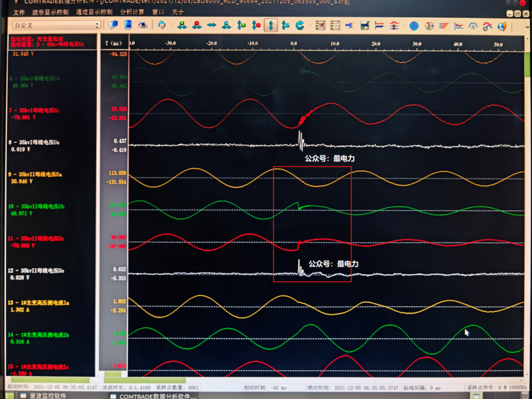Click the vertical arrows with lines icon
532x399 pixels.
[285, 25]
